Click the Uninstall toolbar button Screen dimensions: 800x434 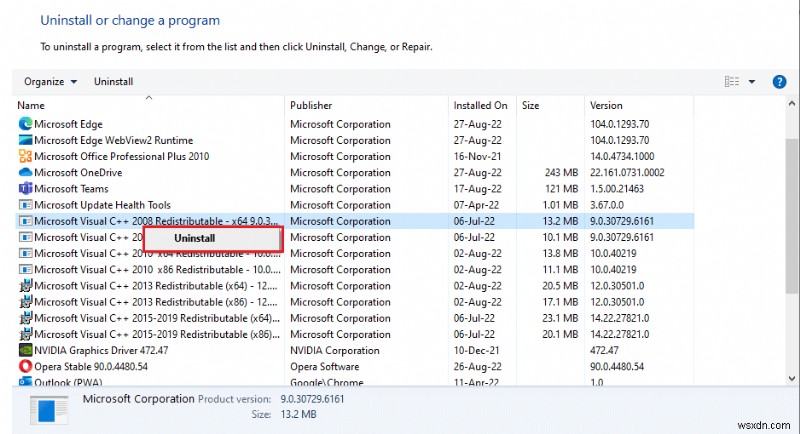coord(113,82)
